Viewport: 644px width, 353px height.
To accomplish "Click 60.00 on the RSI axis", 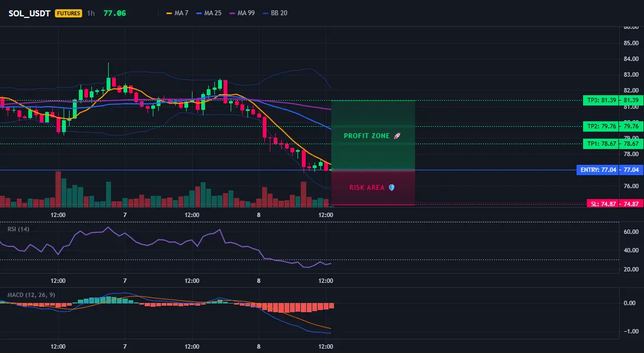I will [x=631, y=232].
